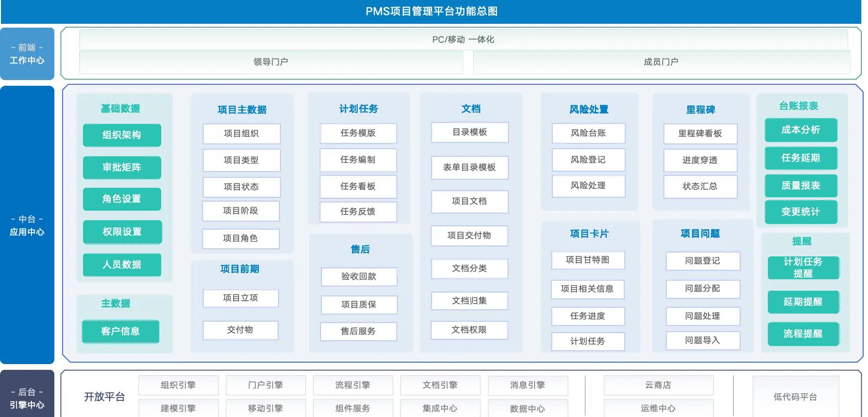Viewport: 868px width, 417px height.
Task: Click the 组织架构 green button
Action: tap(122, 135)
